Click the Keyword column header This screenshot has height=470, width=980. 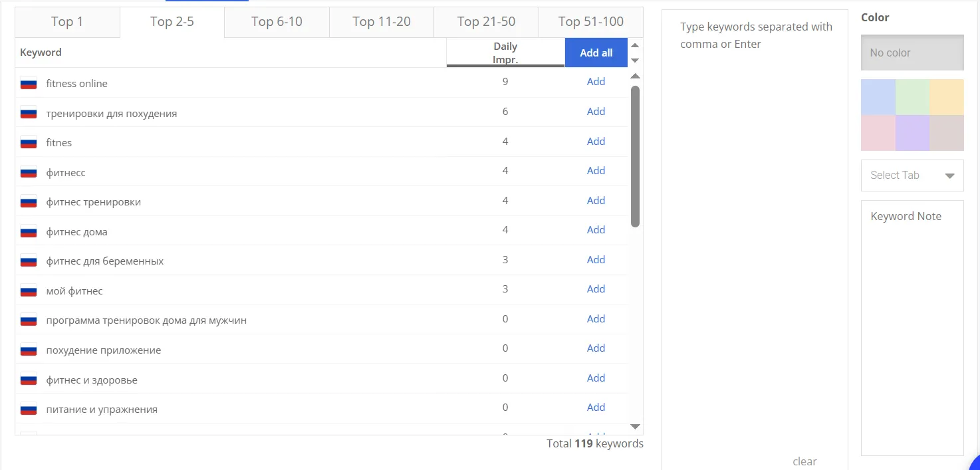point(41,53)
